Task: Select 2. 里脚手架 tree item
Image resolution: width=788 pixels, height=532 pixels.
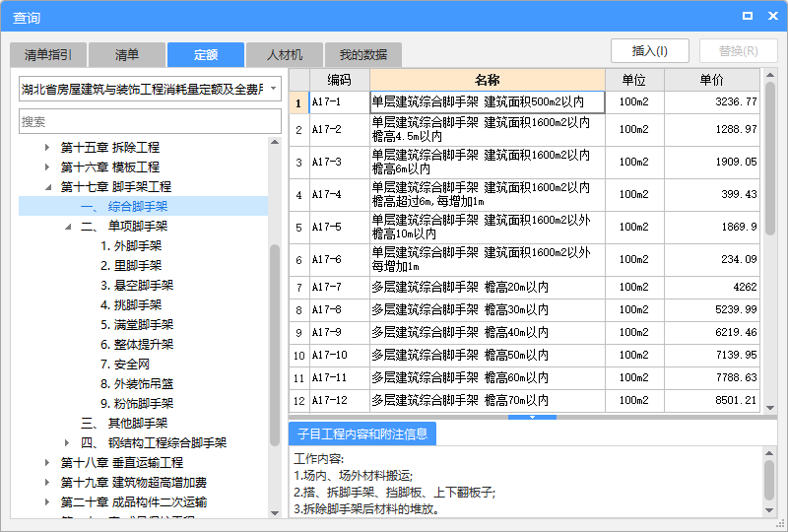Action: click(131, 265)
